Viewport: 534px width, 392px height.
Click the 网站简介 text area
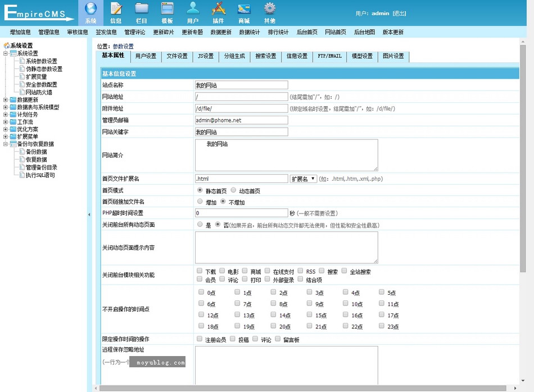(287, 155)
